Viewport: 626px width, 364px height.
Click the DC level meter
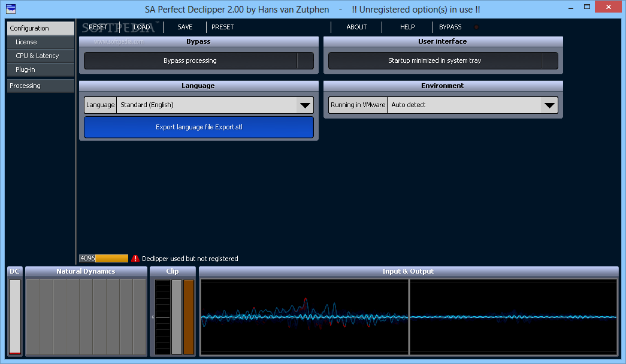pos(15,317)
